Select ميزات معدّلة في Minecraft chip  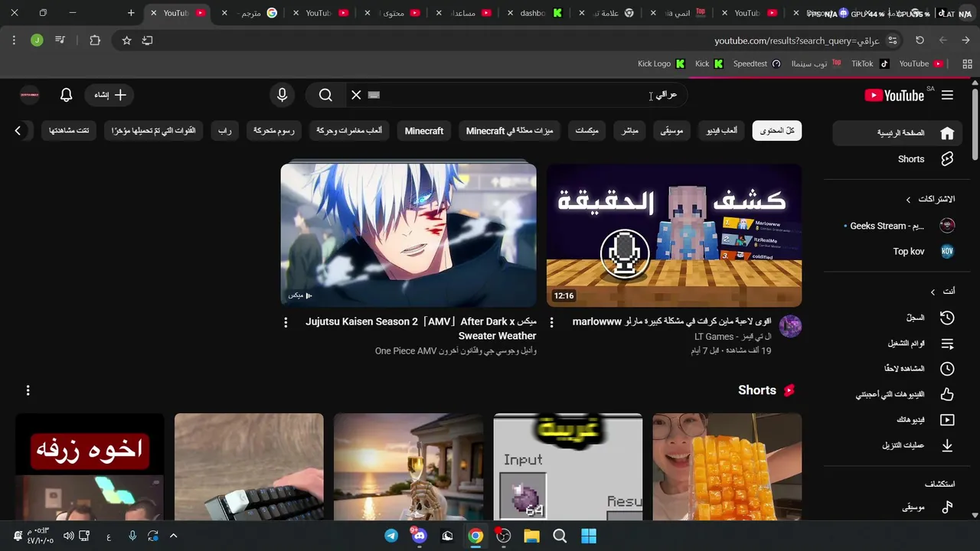click(x=509, y=131)
